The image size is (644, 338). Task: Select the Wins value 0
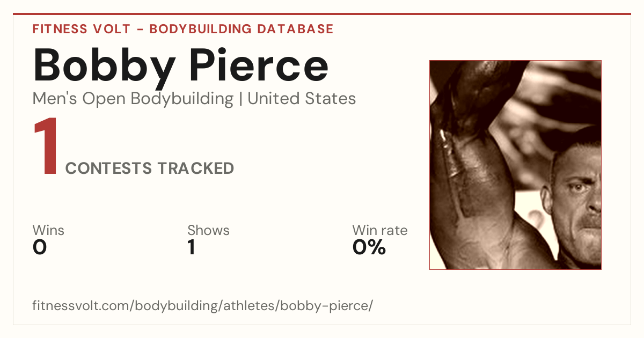point(40,247)
